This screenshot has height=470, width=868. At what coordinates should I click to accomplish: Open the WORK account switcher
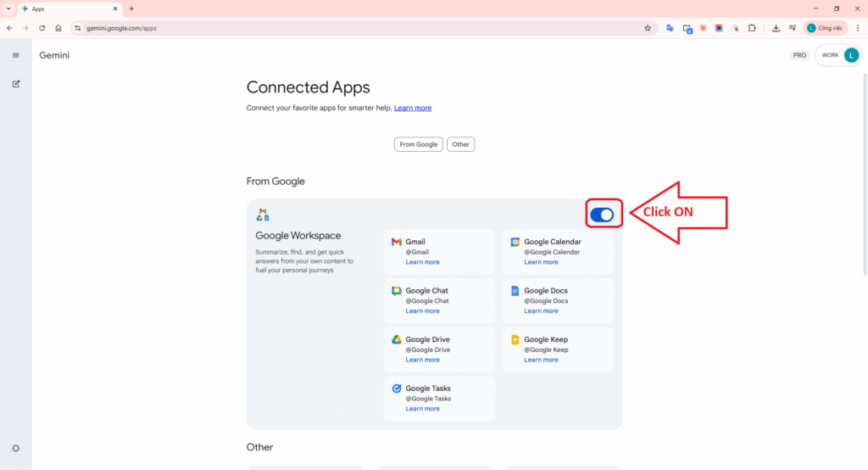pos(839,55)
